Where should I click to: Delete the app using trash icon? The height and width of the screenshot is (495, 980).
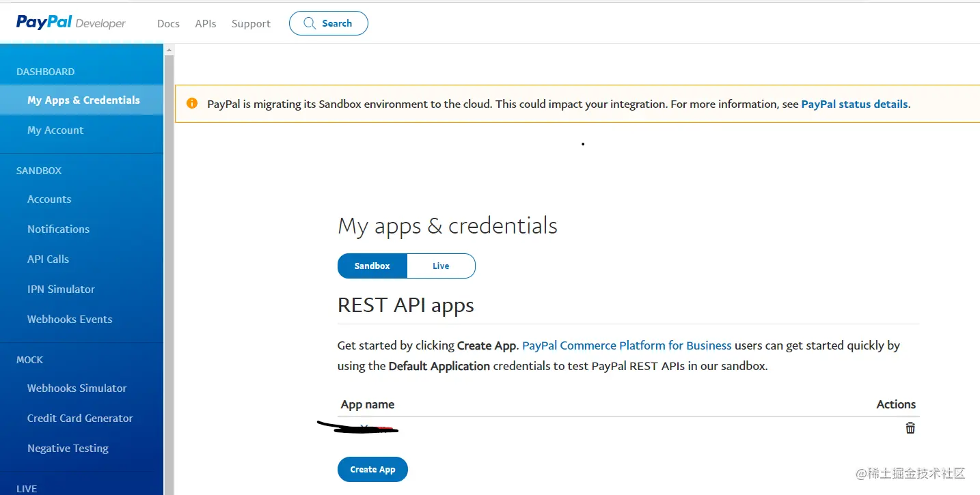pos(910,428)
